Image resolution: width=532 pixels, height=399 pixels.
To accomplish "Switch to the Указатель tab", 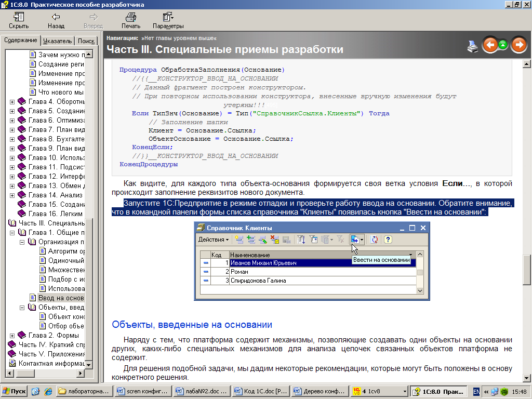I will (x=57, y=41).
